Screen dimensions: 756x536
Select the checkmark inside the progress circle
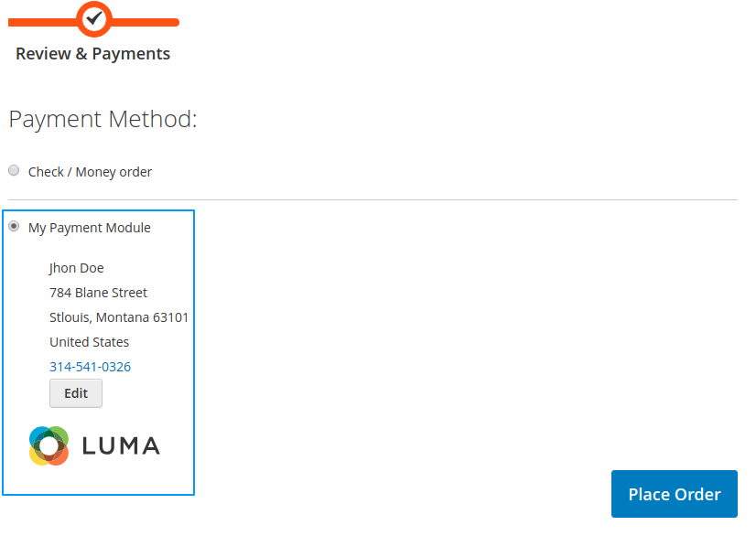coord(94,17)
